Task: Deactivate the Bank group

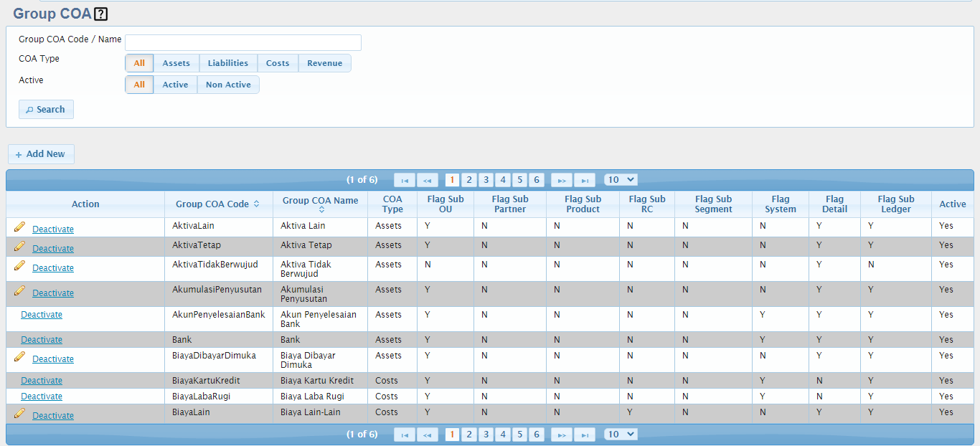Action: [x=42, y=340]
